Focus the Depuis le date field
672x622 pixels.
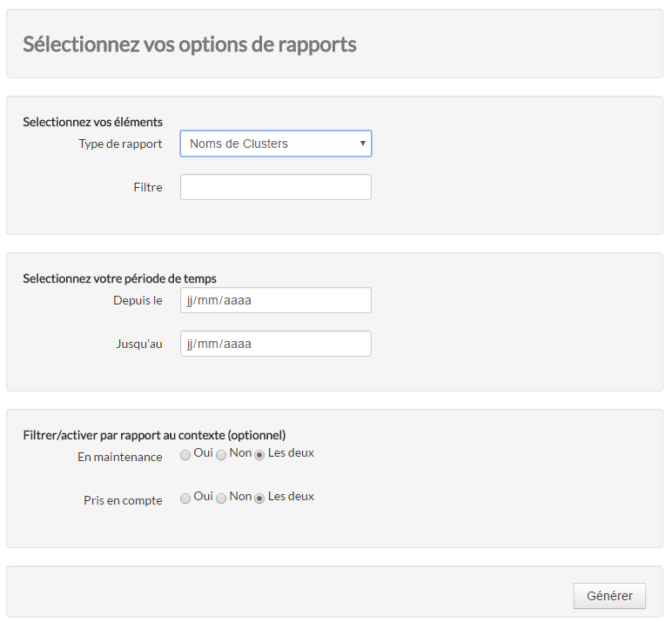pos(275,300)
